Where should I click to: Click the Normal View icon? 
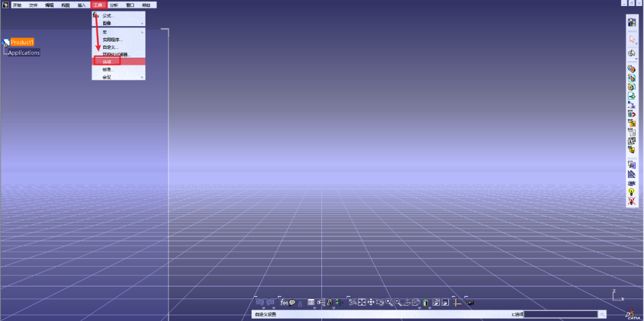tap(407, 302)
